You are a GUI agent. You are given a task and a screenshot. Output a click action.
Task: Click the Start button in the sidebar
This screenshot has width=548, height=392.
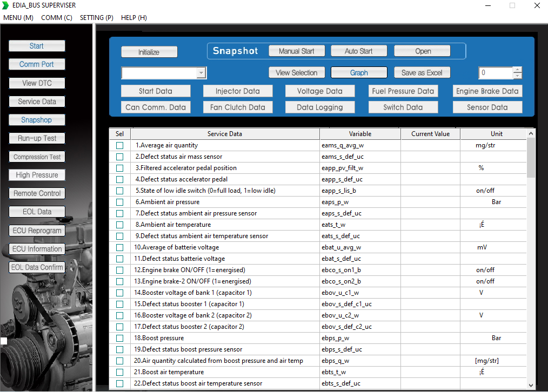coord(37,46)
